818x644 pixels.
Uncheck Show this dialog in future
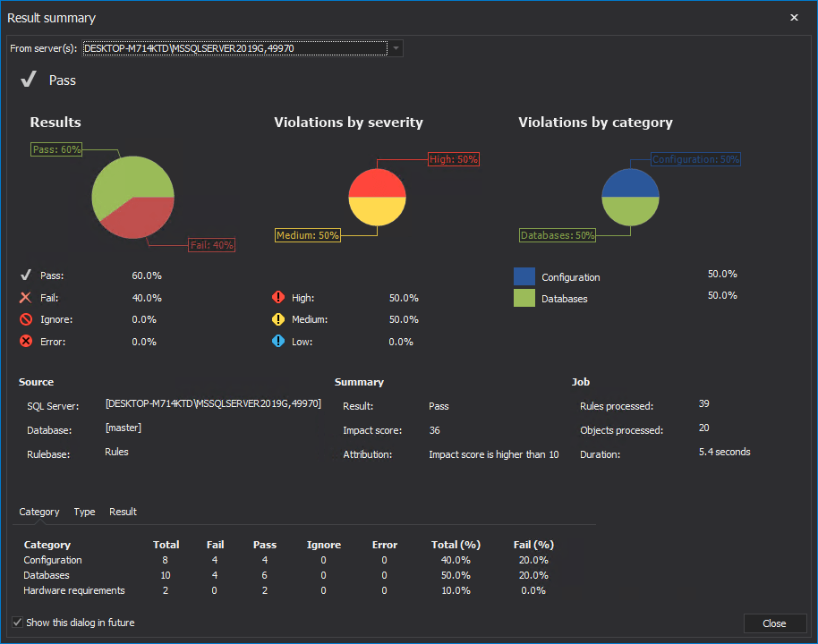click(16, 622)
